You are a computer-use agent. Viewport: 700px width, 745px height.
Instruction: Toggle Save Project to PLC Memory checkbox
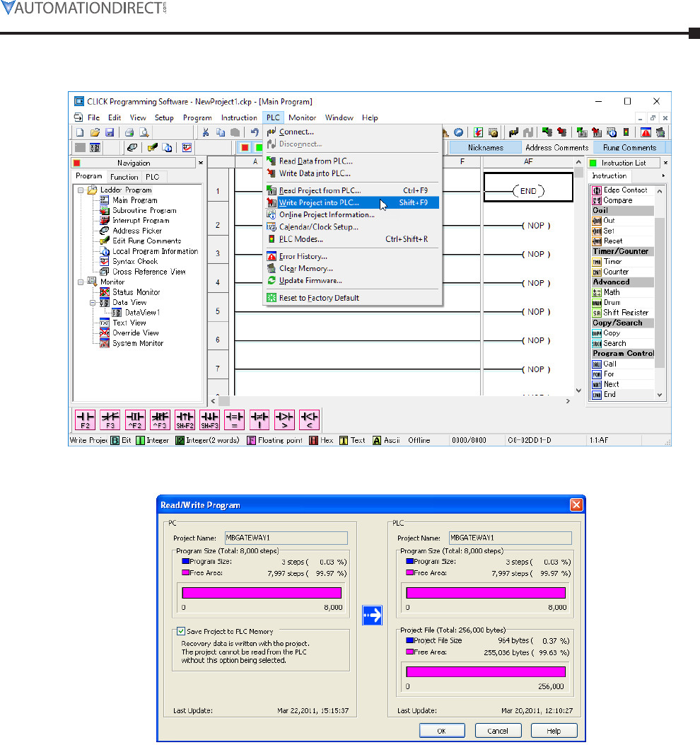click(x=181, y=631)
